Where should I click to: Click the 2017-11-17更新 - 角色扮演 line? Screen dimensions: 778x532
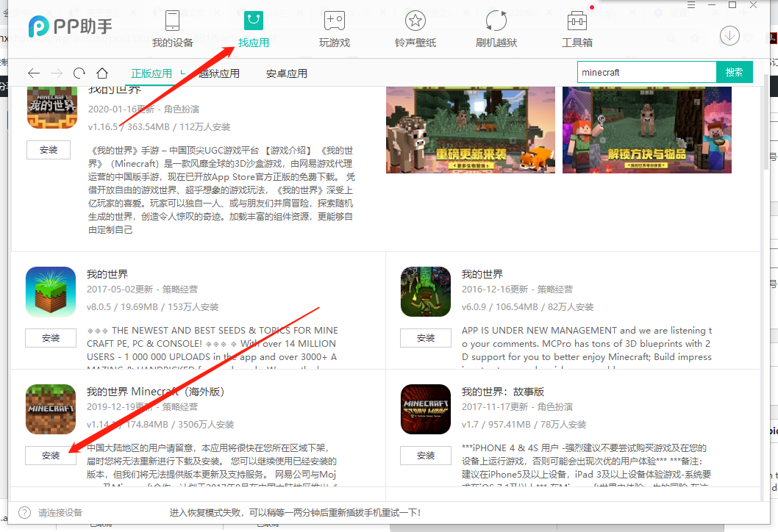517,406
